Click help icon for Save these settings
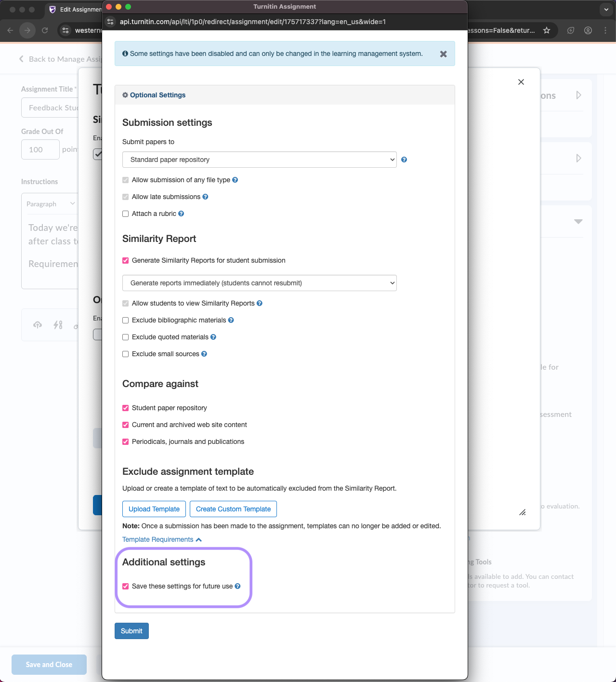616x682 pixels. [x=237, y=586]
